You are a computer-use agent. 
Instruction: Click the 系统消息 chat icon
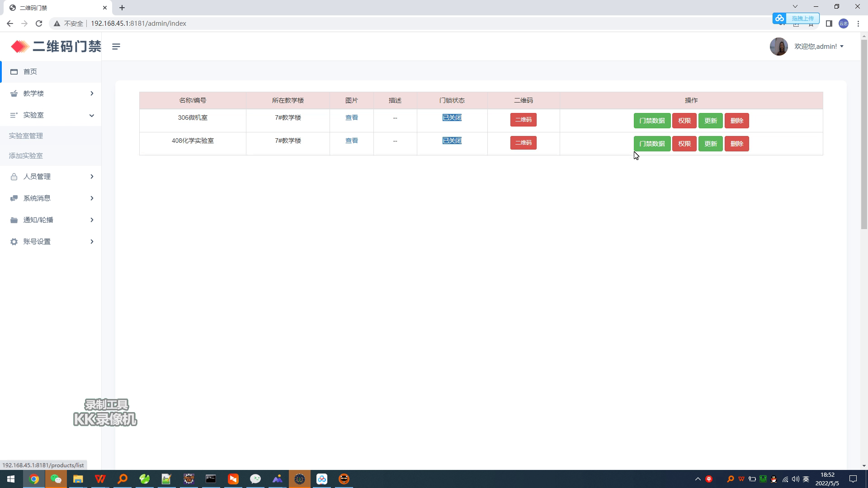pos(14,198)
